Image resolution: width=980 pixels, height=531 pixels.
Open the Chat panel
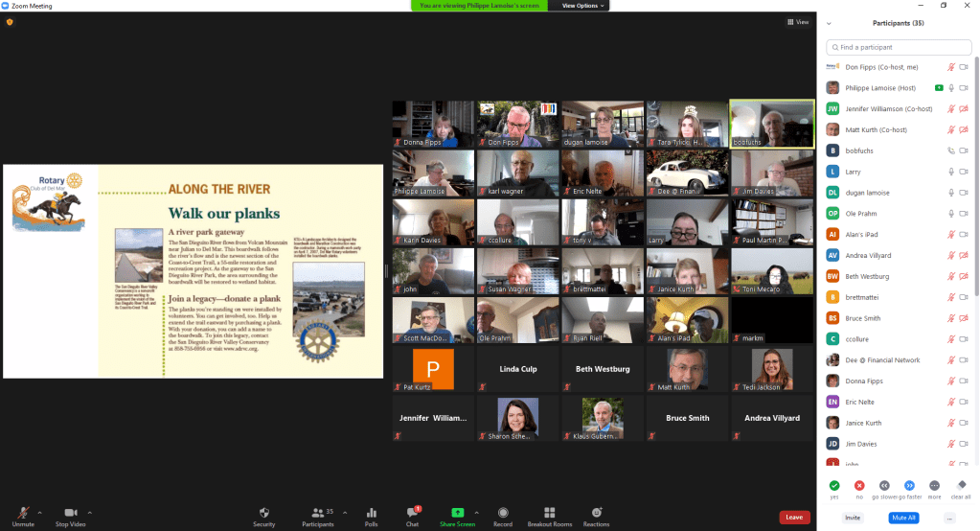pyautogui.click(x=412, y=514)
